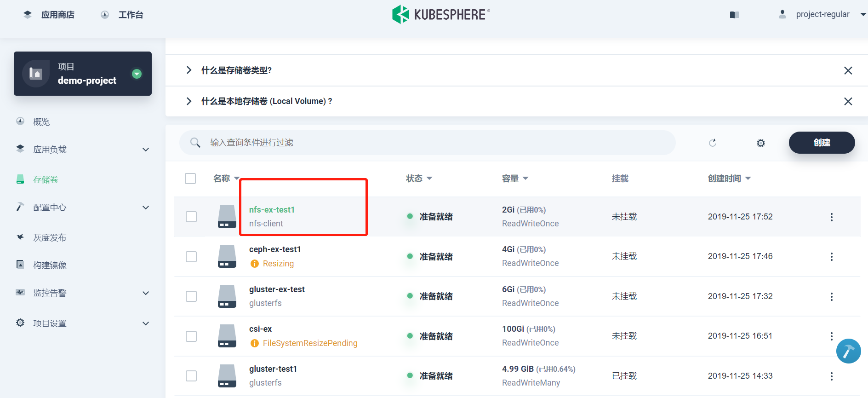Viewport: 868px width, 398px height.
Task: Open the csi-ex volume link
Action: 260,329
